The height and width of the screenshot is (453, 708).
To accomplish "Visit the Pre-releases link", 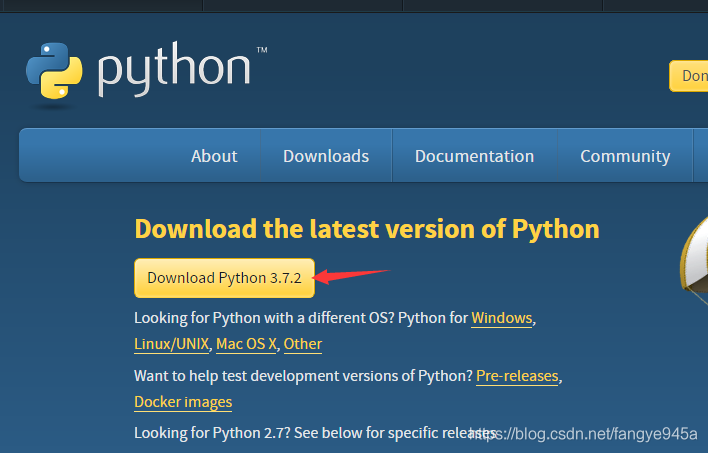I will tap(518, 376).
